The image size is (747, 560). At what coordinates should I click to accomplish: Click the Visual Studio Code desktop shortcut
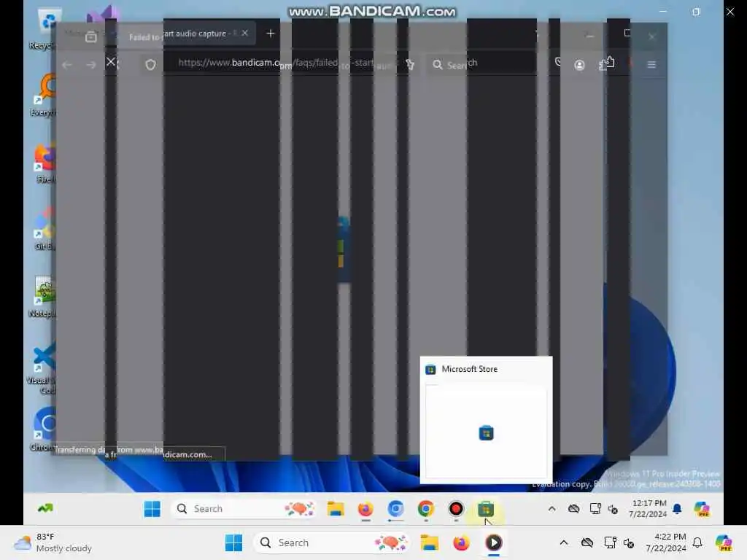tap(44, 369)
